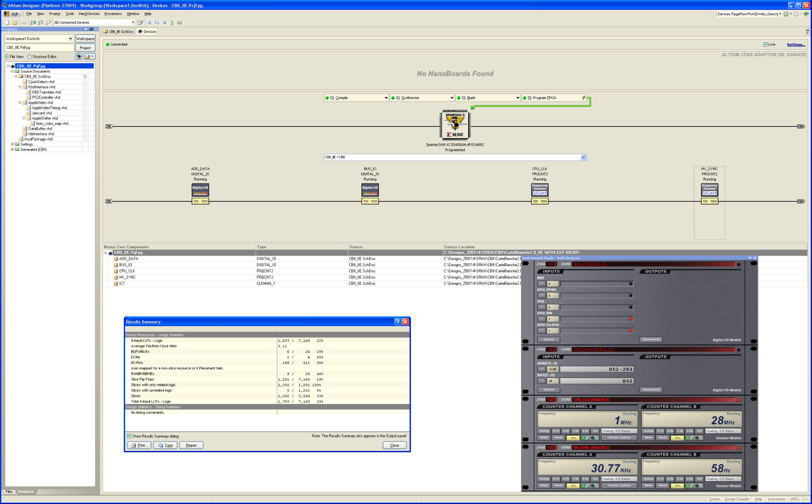812x504 pixels.
Task: Collapse the AppleVideo.vhd tree node
Action: pos(20,102)
